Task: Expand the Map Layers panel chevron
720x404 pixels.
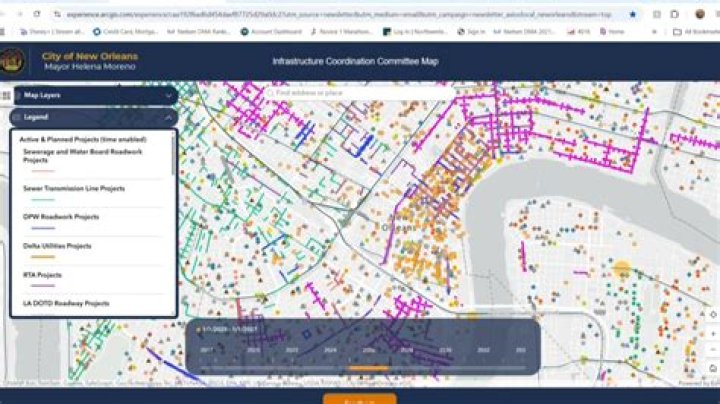Action: coord(169,95)
